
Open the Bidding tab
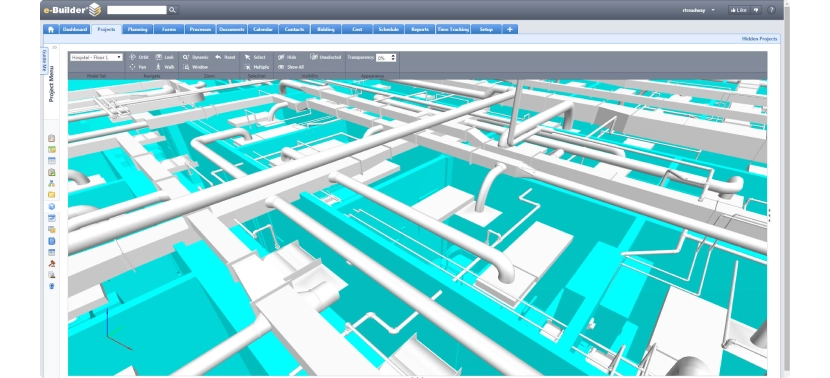click(x=326, y=30)
